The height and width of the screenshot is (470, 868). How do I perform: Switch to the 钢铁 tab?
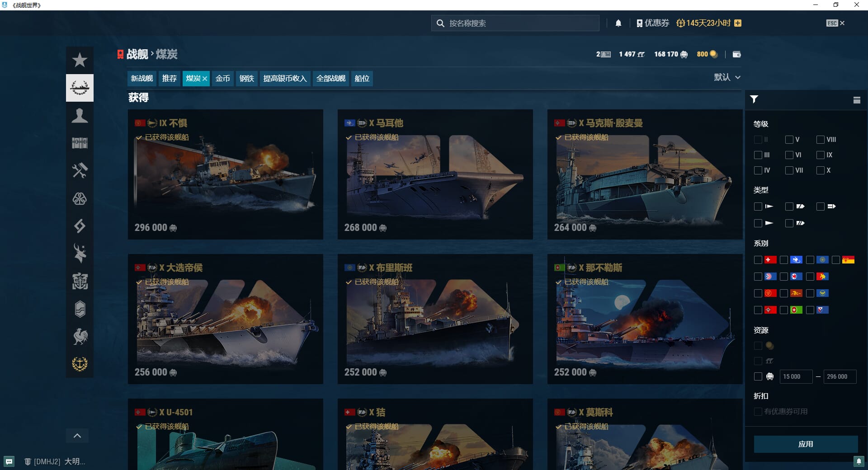click(x=246, y=79)
